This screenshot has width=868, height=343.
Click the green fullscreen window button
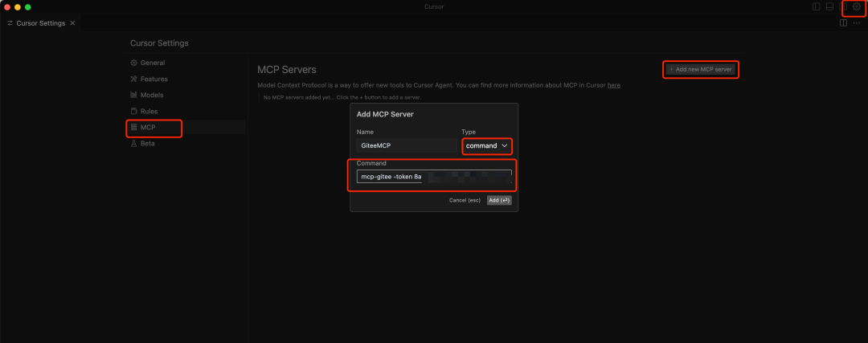click(x=28, y=7)
